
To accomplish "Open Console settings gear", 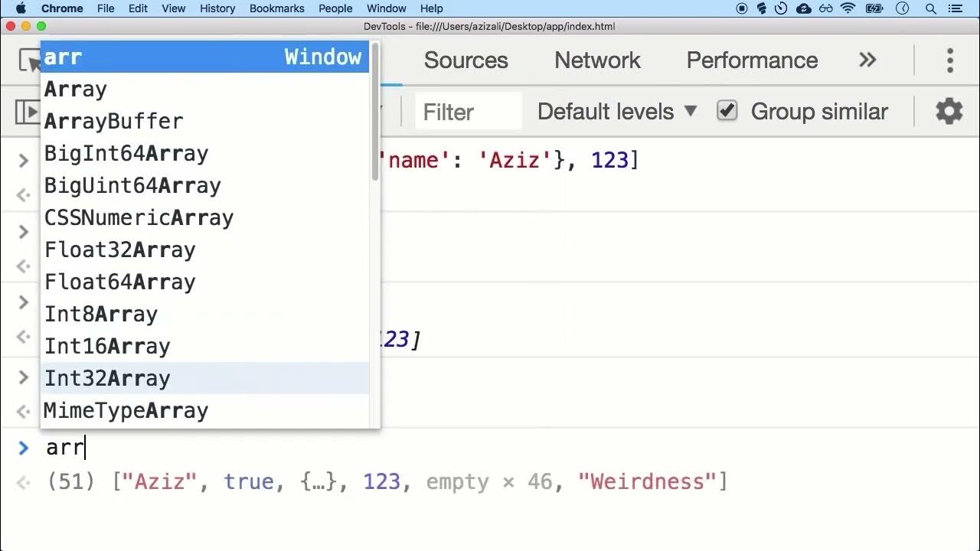I will coord(949,112).
